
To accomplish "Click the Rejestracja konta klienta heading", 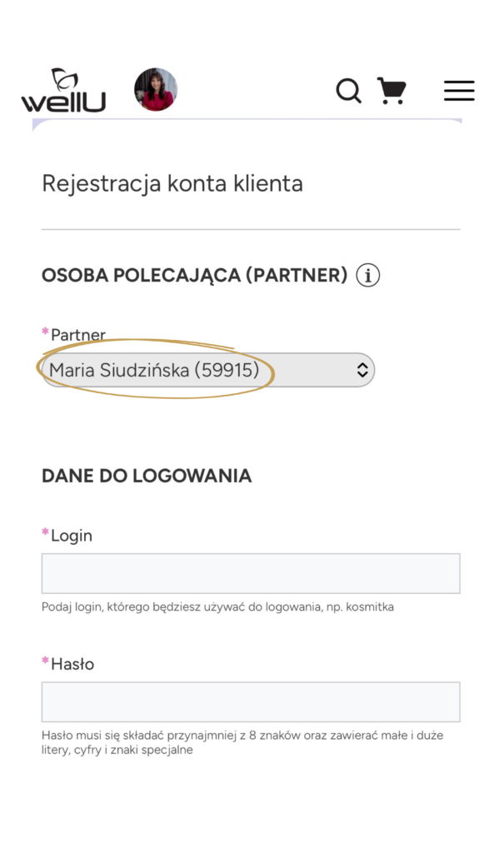I will 172,183.
